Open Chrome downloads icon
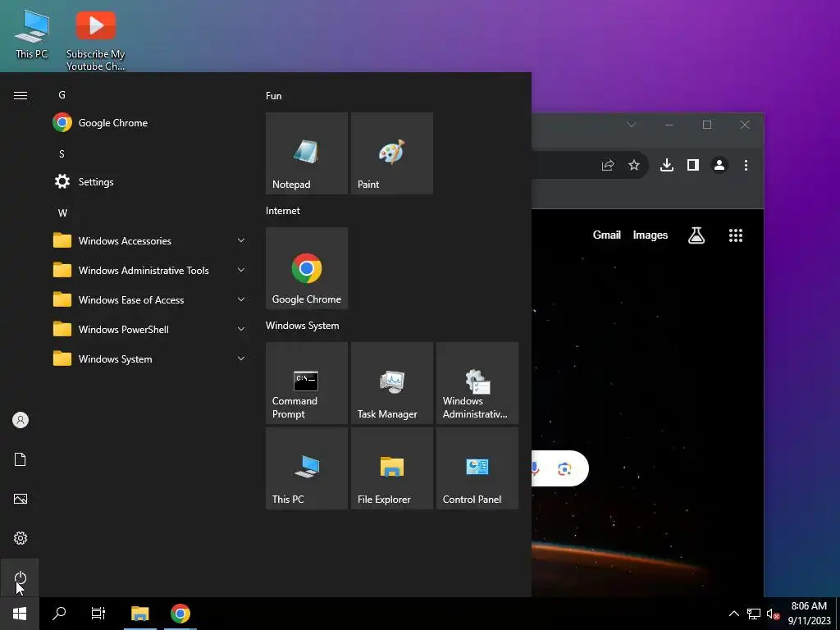840x630 pixels. (x=666, y=165)
